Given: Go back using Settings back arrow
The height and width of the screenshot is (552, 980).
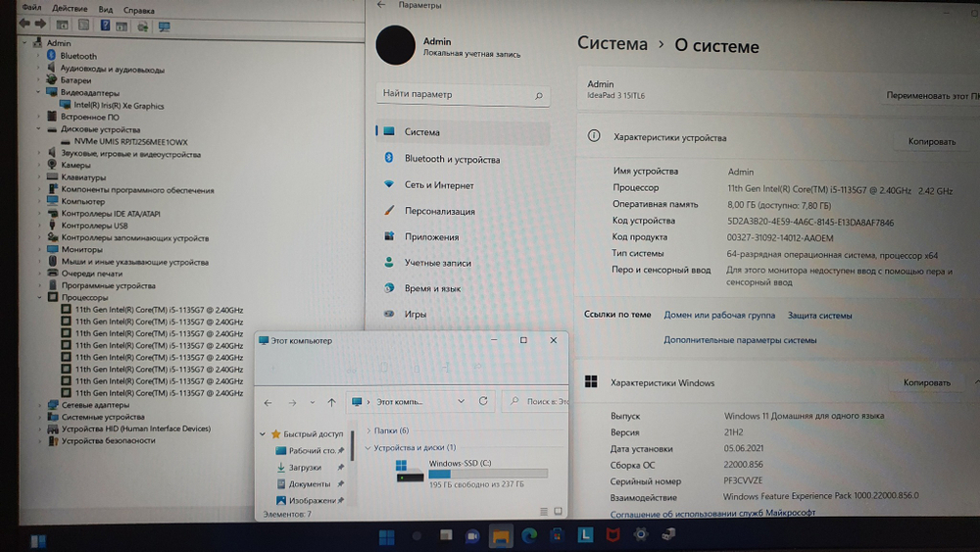Looking at the screenshot, I should tap(381, 5).
